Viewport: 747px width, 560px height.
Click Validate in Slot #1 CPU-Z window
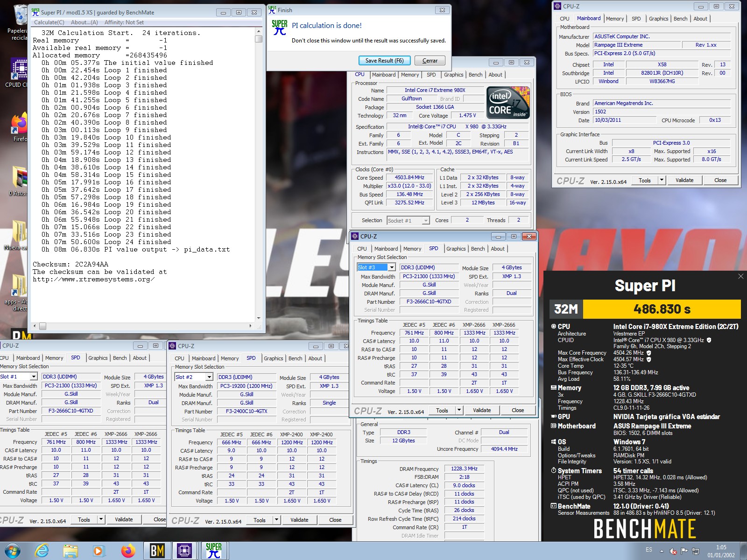click(124, 519)
